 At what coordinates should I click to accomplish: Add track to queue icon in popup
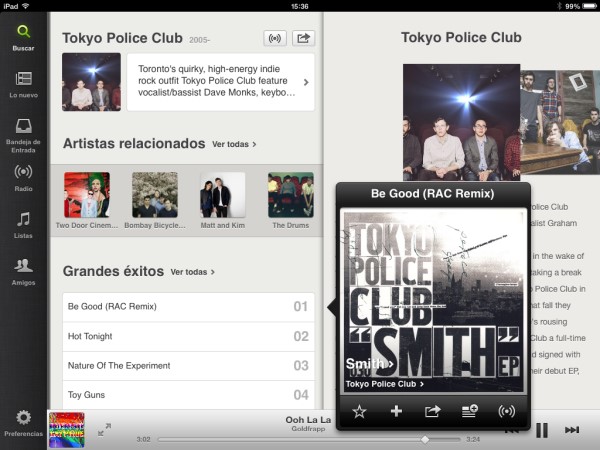coord(470,411)
